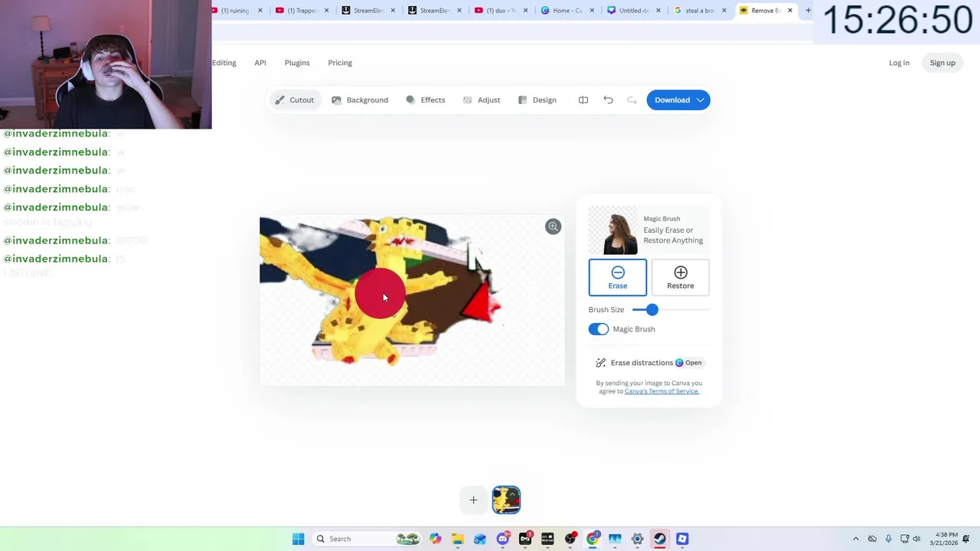Screen dimensions: 980x551
Task: Toggle the before/after compare view icon
Action: point(583,100)
